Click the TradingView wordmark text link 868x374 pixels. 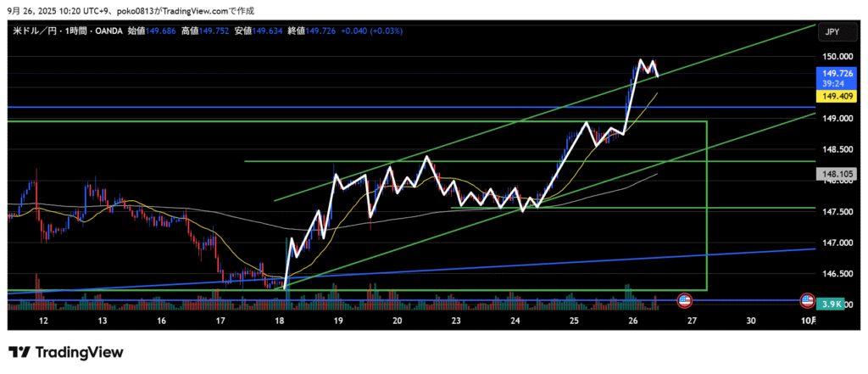pyautogui.click(x=78, y=352)
